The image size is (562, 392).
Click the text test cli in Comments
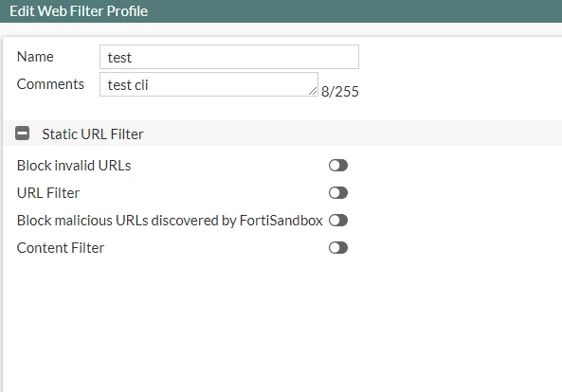tap(128, 85)
